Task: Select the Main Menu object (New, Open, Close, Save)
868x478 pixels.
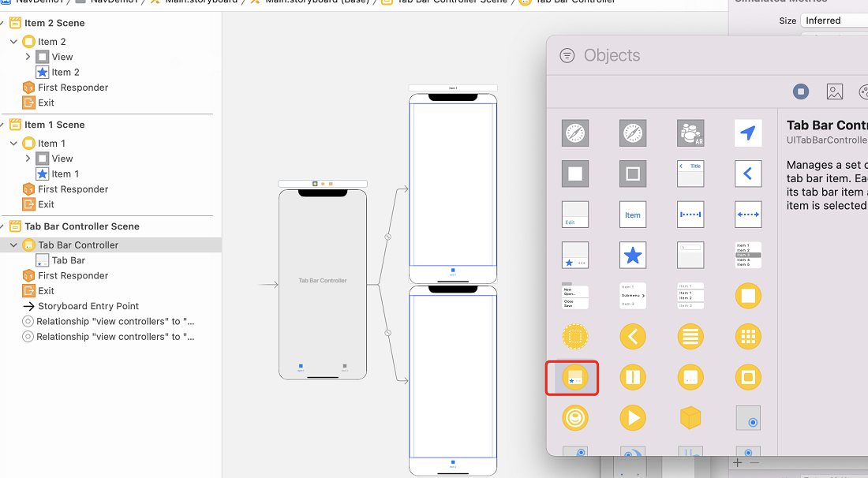Action: [575, 296]
